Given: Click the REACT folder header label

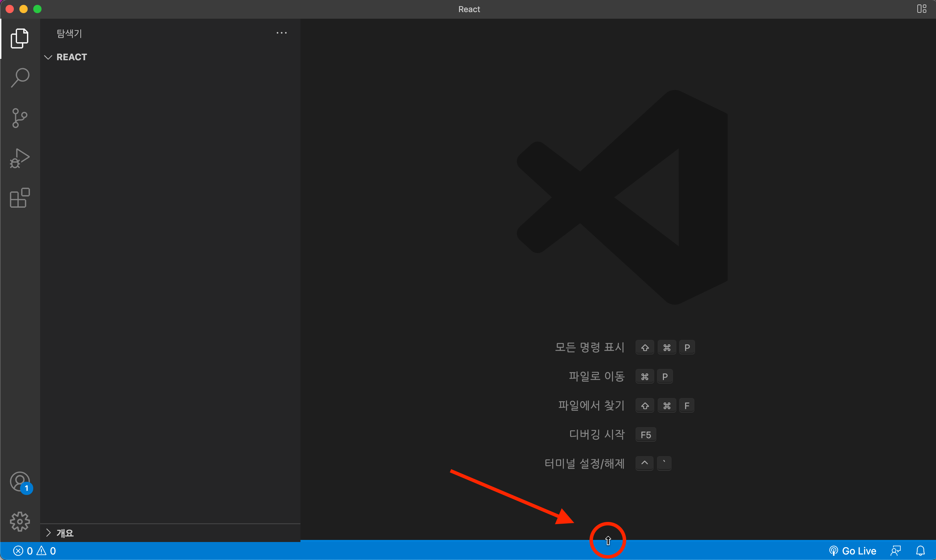Looking at the screenshot, I should (x=72, y=57).
